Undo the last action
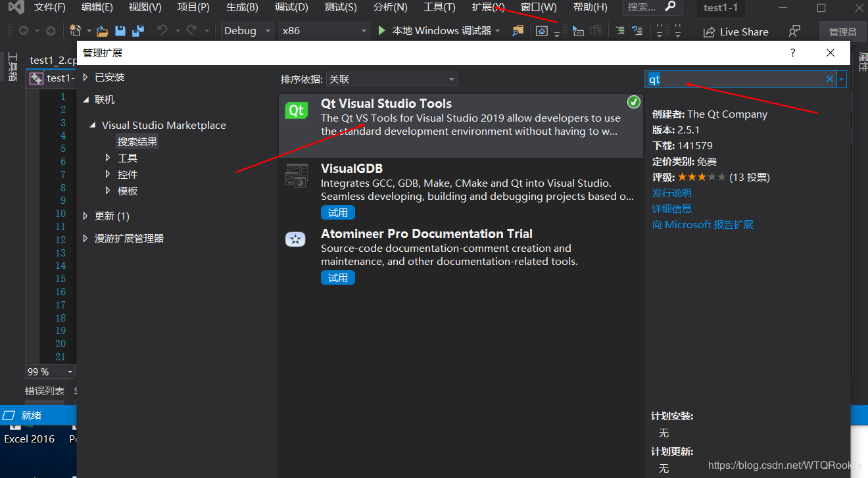Screen dimensions: 868x478 click(162, 31)
